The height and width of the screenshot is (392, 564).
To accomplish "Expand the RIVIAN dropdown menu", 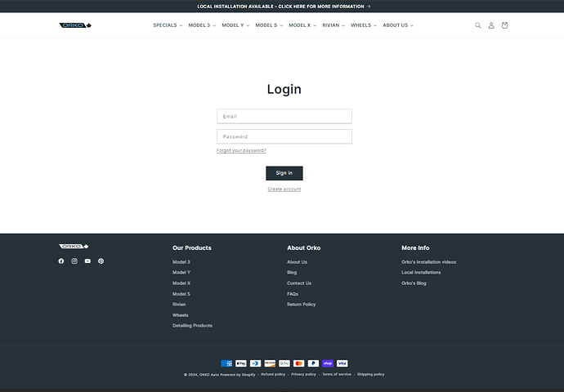I will (x=333, y=25).
